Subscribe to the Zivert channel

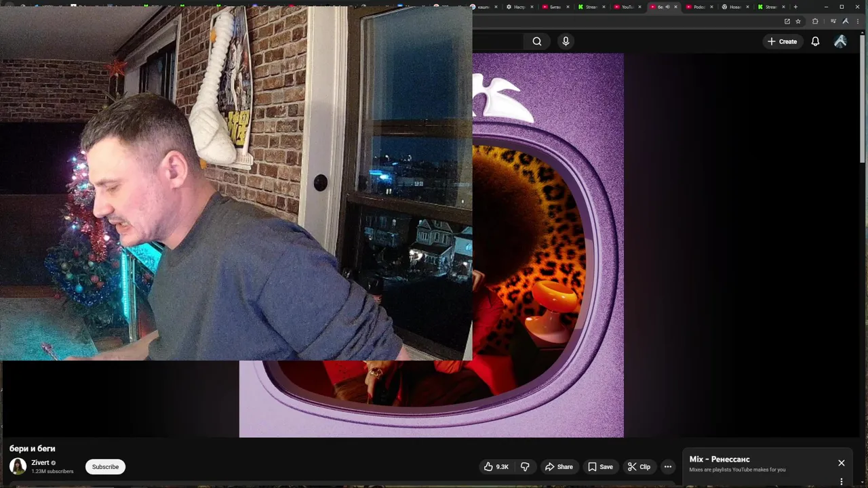coord(105,466)
